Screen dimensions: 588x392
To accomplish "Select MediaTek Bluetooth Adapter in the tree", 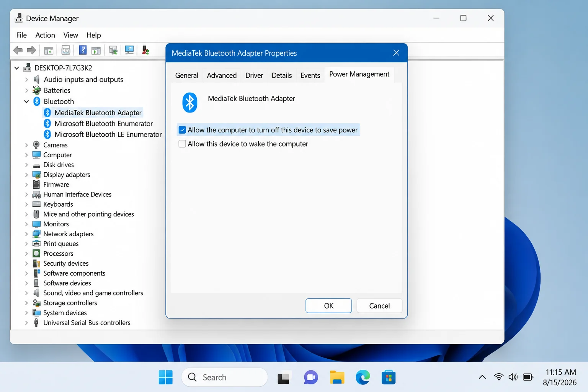I will [98, 113].
